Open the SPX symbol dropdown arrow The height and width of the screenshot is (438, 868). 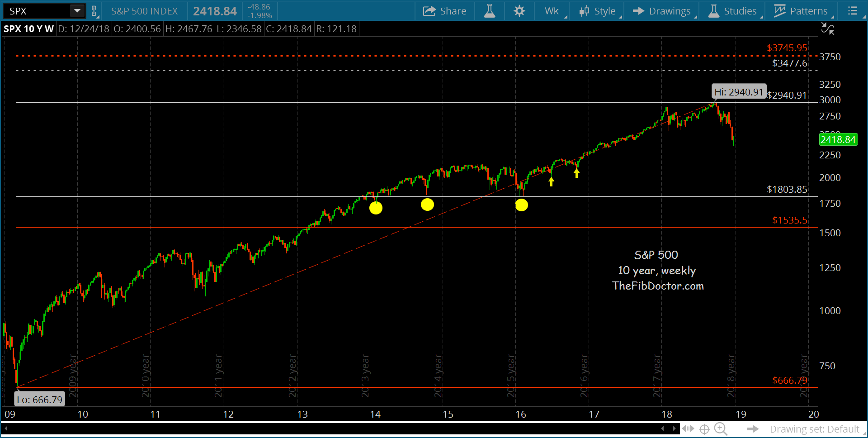pos(77,10)
